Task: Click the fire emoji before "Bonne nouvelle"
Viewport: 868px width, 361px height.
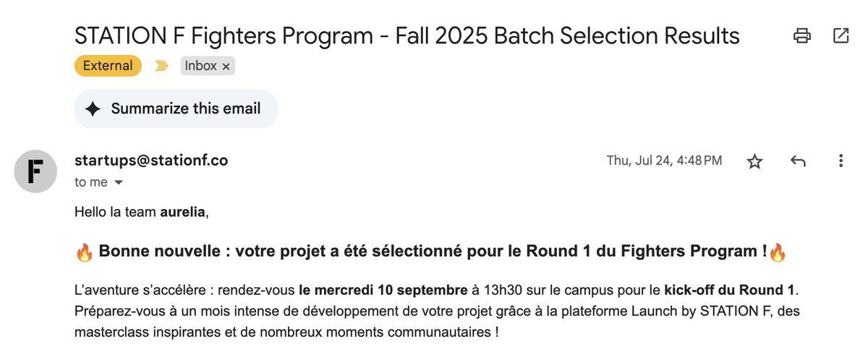Action: 84,252
